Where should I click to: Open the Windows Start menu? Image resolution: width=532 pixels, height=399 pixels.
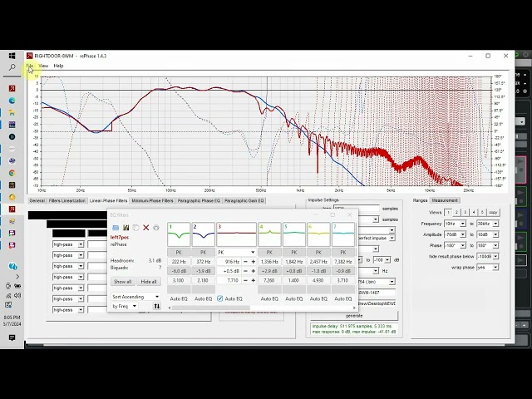coord(12,56)
